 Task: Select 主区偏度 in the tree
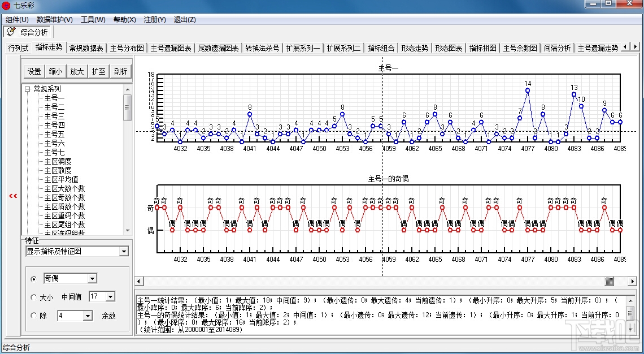[x=58, y=161]
